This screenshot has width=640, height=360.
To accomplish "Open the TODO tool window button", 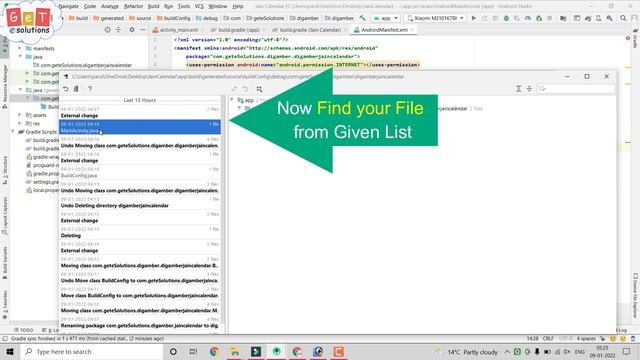I will click(24, 330).
